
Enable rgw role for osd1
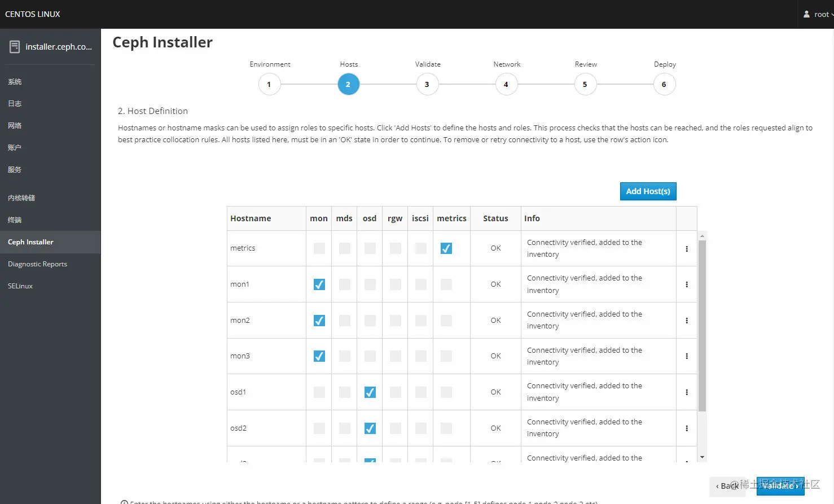(x=396, y=392)
